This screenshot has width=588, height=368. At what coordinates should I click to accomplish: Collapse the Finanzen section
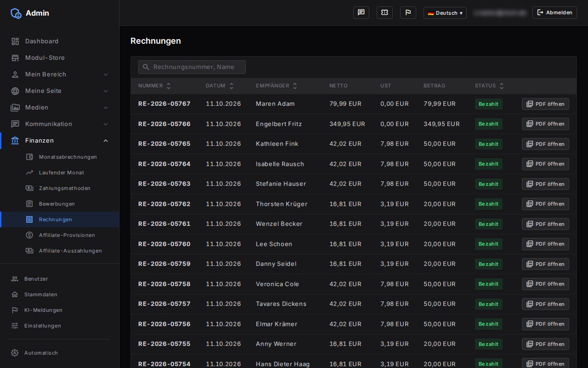[x=60, y=141]
